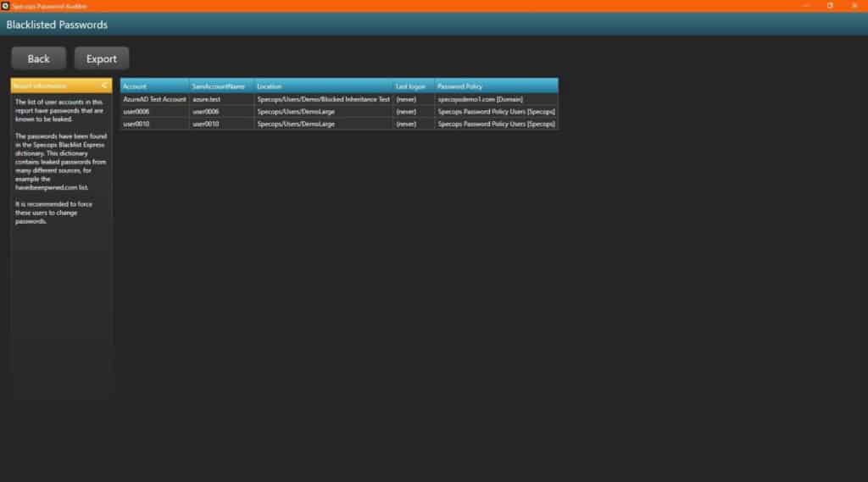
Task: Click the Specops app icon in title bar
Action: point(5,6)
